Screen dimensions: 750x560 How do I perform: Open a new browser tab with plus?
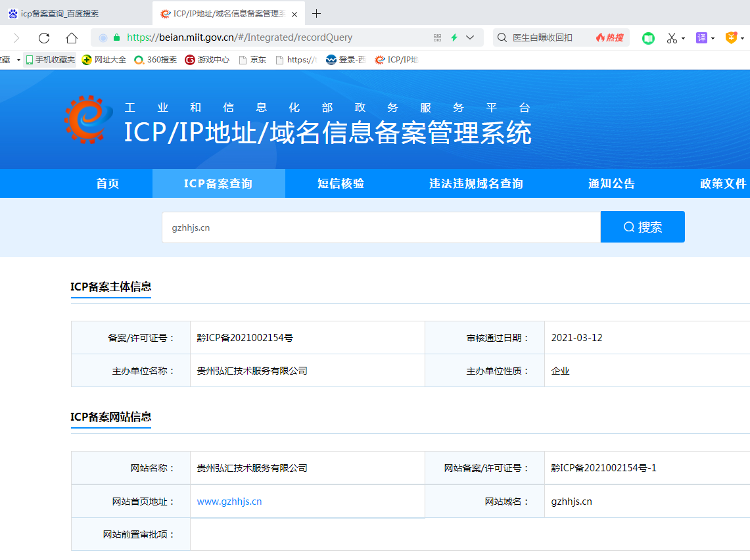click(x=316, y=14)
